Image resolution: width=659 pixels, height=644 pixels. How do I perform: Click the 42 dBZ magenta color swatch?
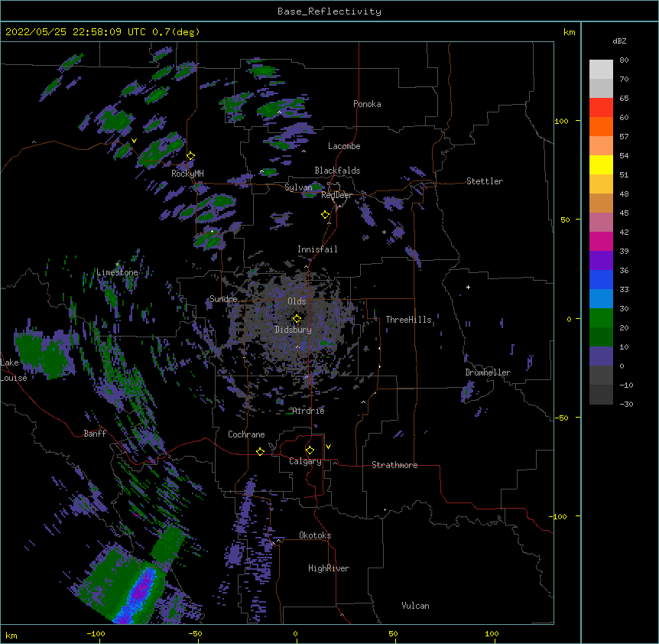tap(601, 241)
